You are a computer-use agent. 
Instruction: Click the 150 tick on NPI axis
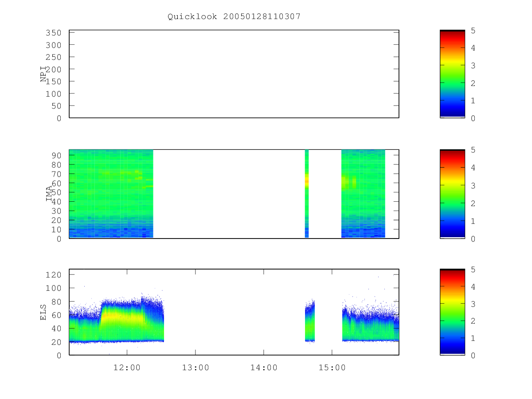click(53, 82)
